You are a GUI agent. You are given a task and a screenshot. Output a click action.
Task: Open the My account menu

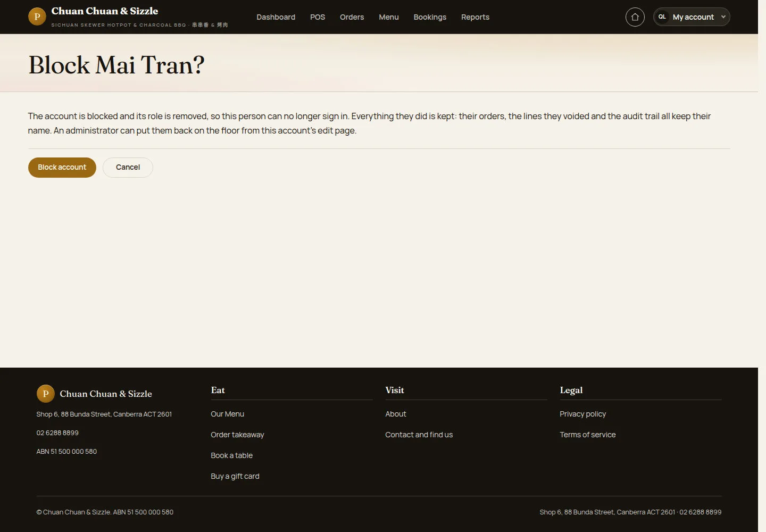(692, 17)
